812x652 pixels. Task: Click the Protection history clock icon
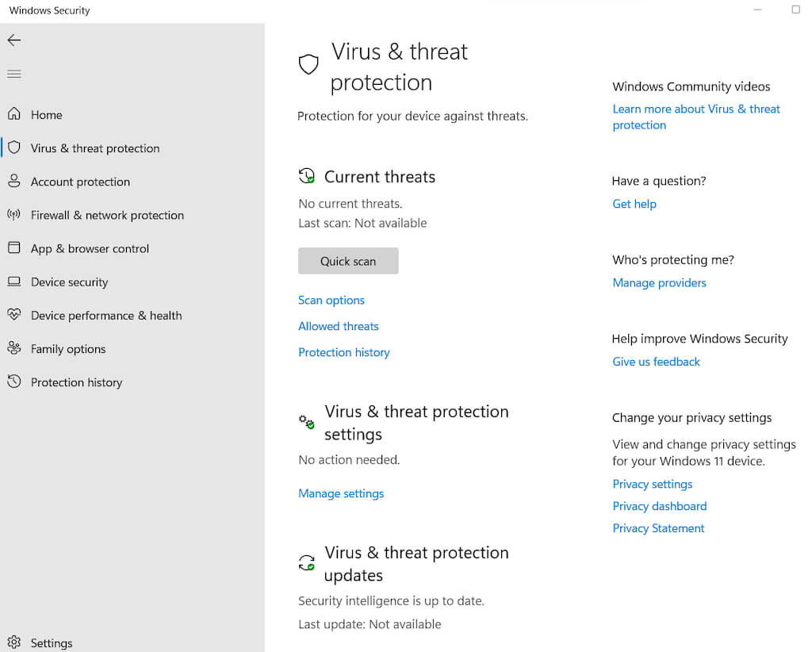coord(14,382)
